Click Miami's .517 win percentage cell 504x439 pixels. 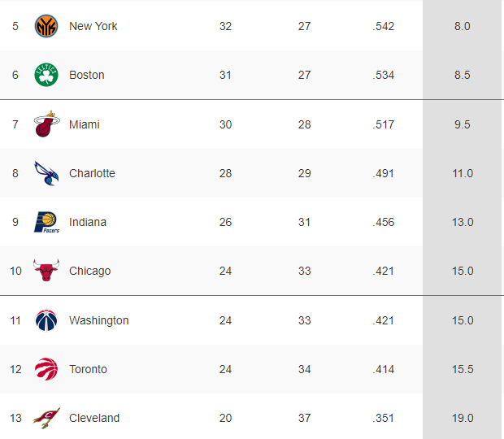(384, 124)
